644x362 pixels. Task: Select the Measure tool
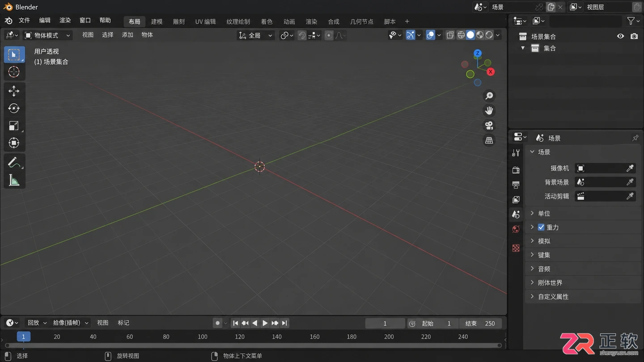tap(14, 180)
